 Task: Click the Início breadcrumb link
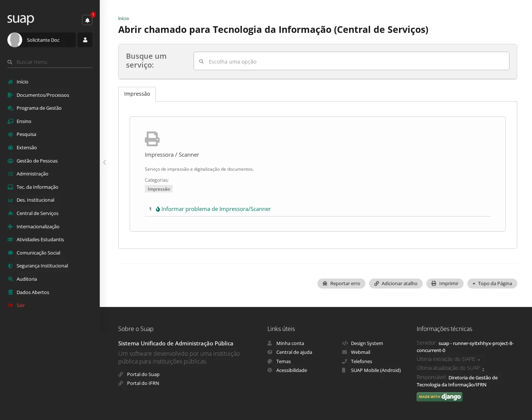[x=123, y=18]
